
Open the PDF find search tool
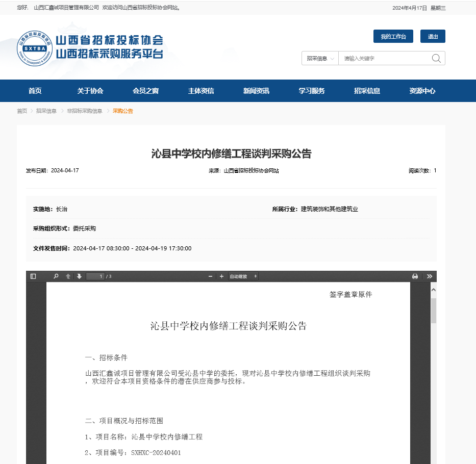click(56, 276)
